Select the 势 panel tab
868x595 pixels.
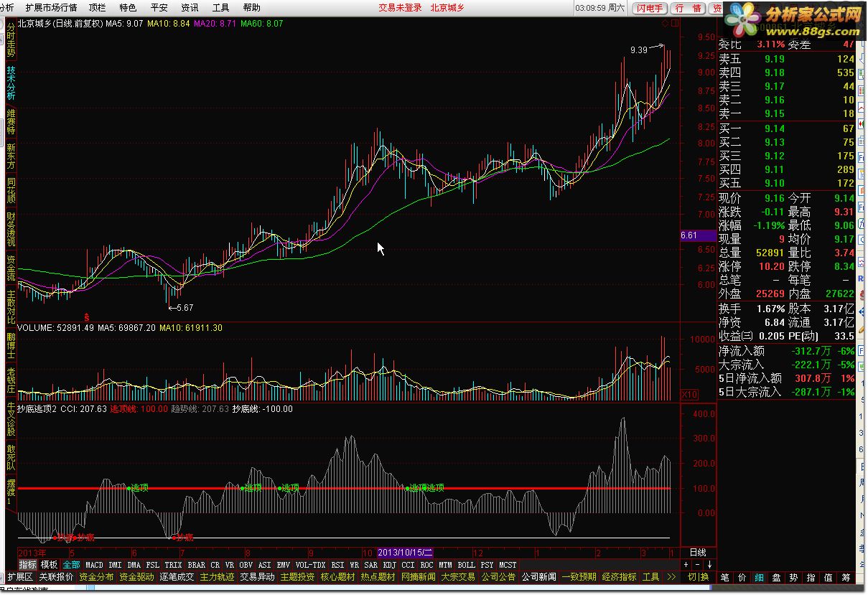click(x=794, y=577)
